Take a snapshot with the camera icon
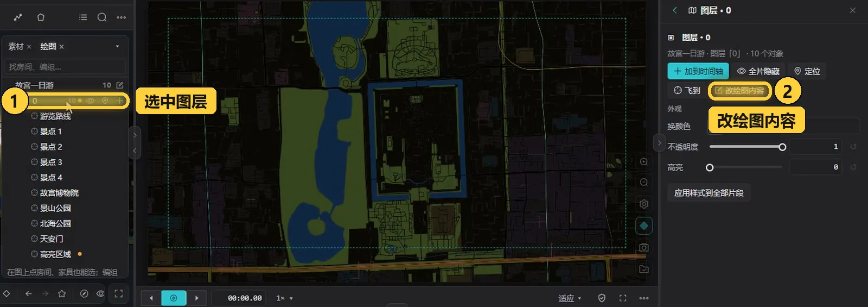Viewport: 868px width, 307px height. (644, 247)
